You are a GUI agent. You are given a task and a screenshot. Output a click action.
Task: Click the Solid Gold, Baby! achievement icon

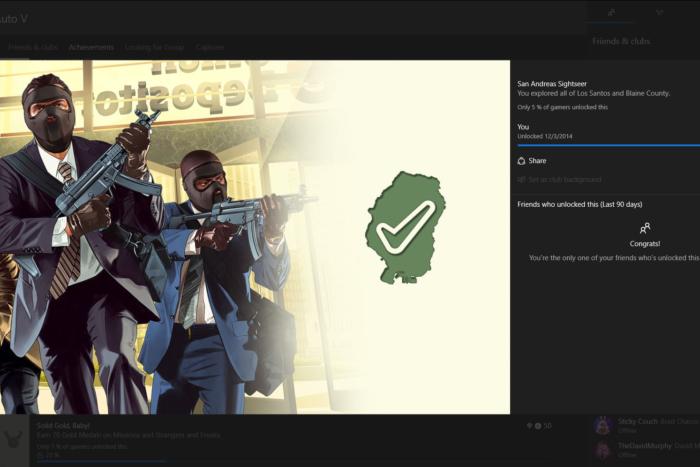[13, 440]
